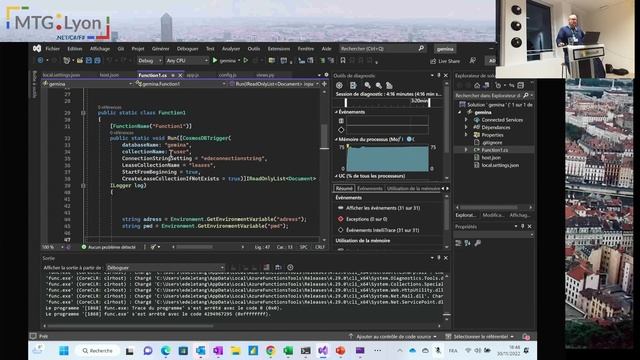Viewport: 640px width, 360px height.
Task: Open the Déboguer menu
Action: [187, 49]
